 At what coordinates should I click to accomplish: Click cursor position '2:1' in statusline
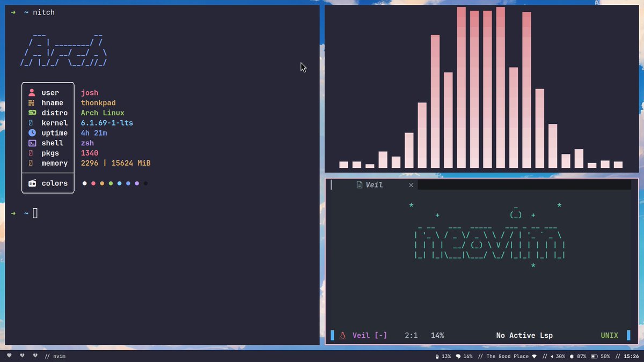(x=411, y=336)
